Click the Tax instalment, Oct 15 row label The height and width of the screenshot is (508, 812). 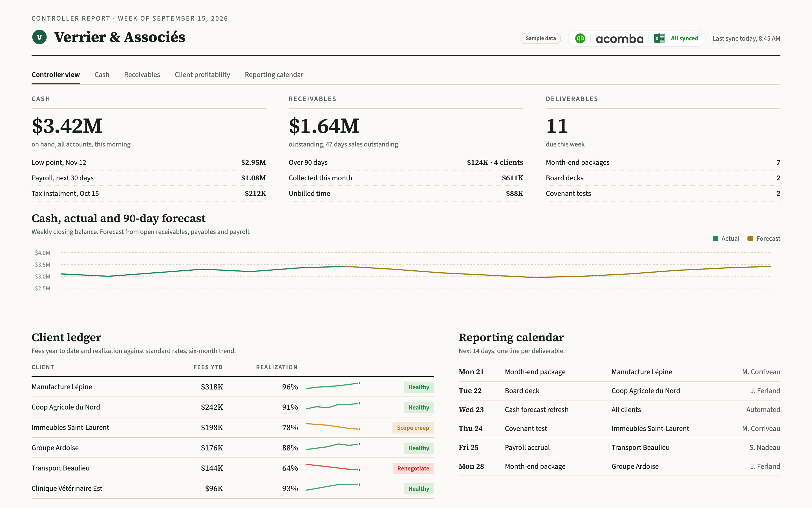[65, 194]
